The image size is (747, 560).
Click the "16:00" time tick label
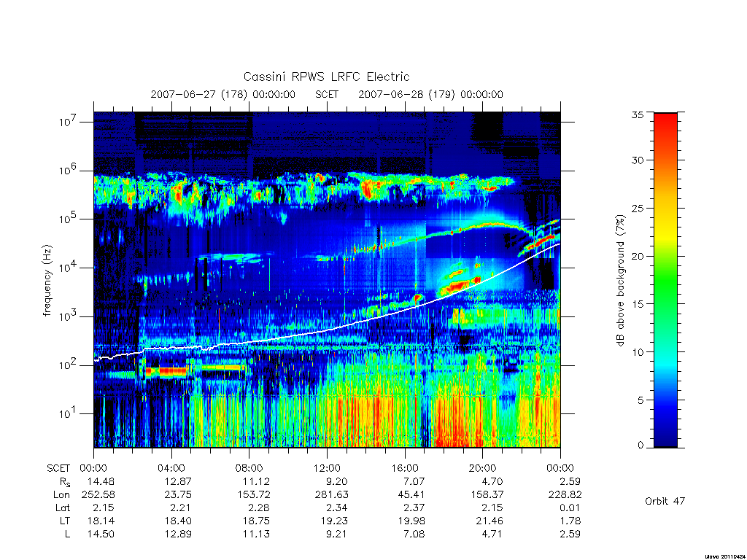(x=404, y=468)
